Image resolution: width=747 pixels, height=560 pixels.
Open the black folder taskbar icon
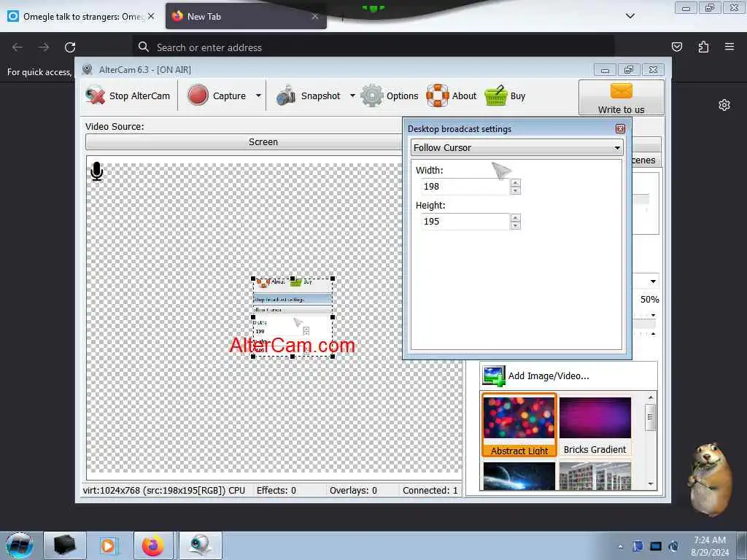pos(65,545)
